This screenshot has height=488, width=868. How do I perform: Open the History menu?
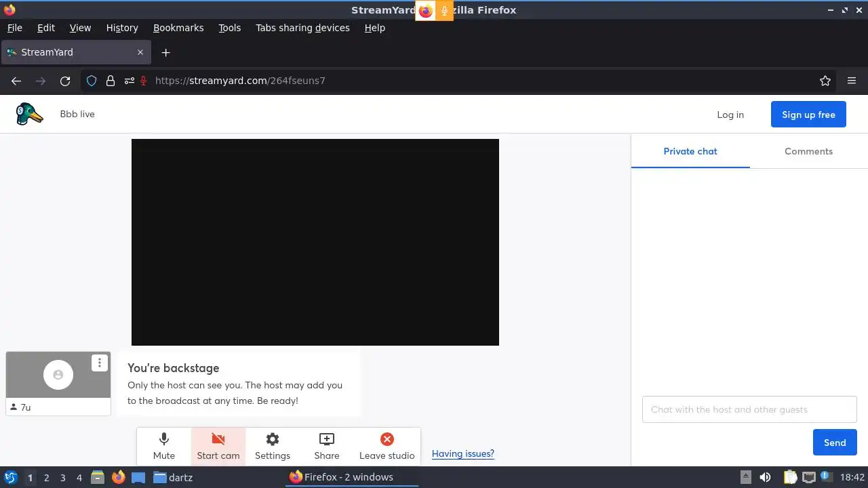122,28
